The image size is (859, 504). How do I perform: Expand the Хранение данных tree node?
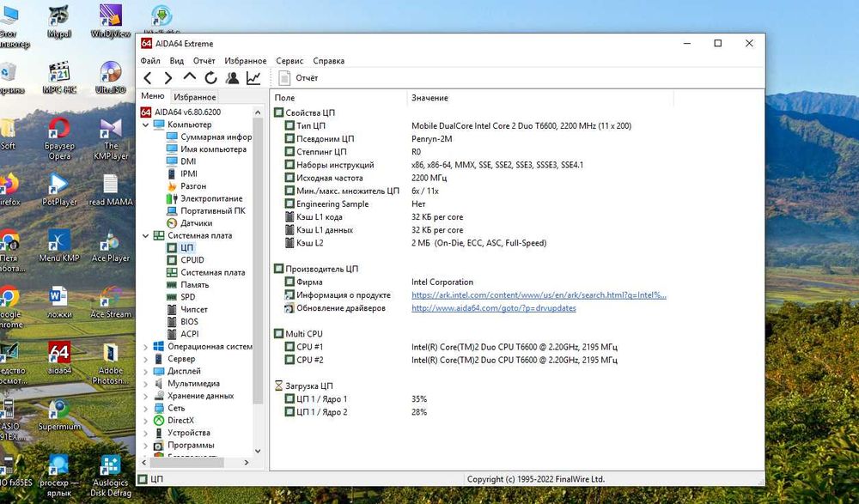click(x=146, y=396)
